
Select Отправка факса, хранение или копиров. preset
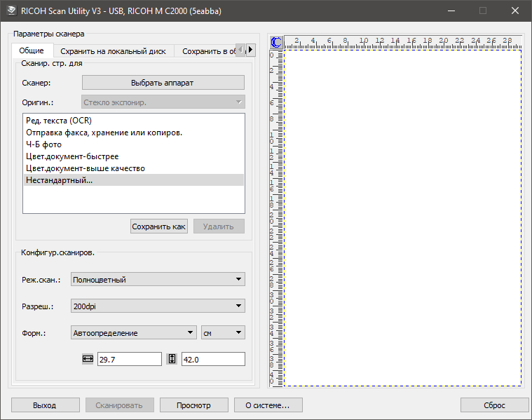[x=134, y=133]
